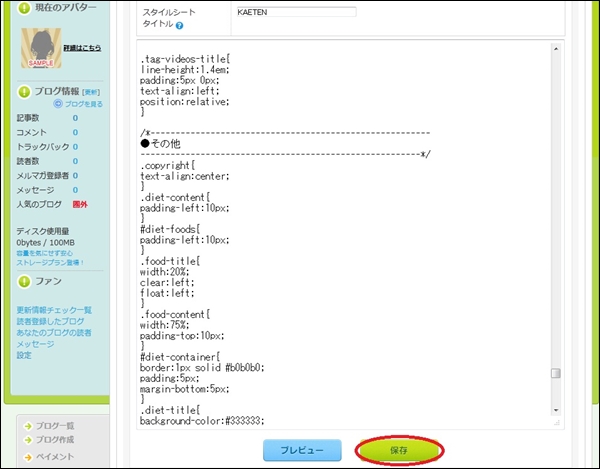Click the 0bytes / 100MB usage text
Viewport: 600px width, 469px height.
[x=46, y=243]
